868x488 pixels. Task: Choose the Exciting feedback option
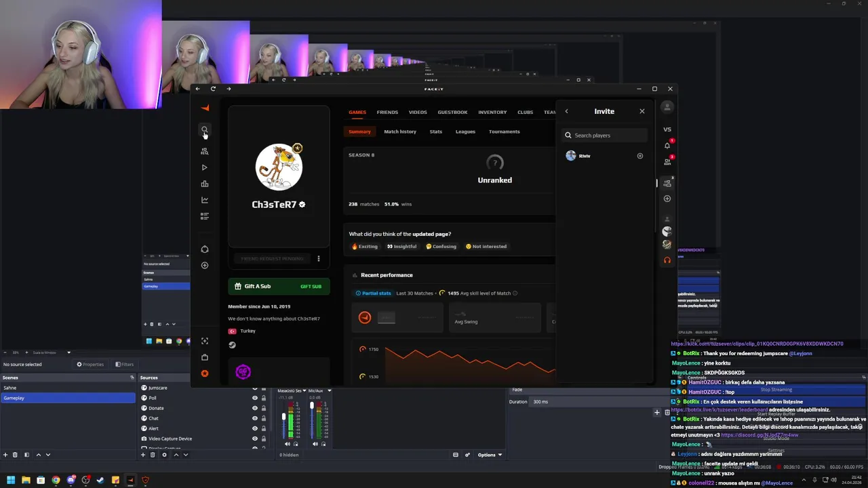coord(365,246)
